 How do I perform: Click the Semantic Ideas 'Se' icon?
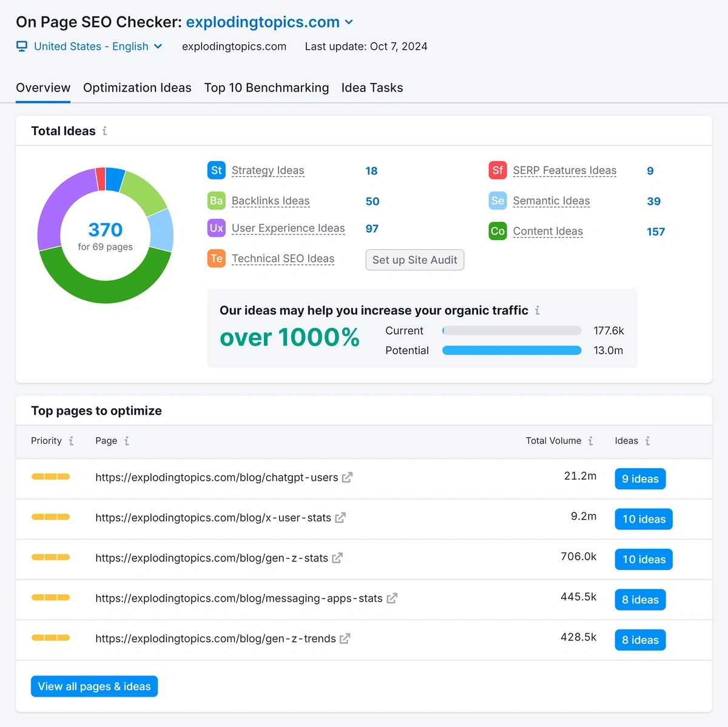click(x=498, y=201)
